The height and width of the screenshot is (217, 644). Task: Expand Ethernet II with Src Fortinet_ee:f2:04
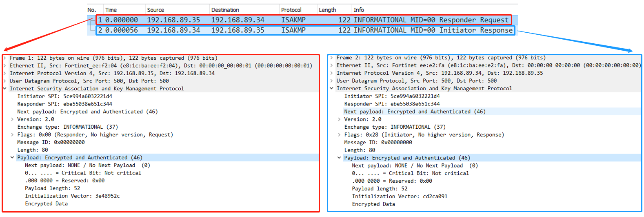click(5, 65)
